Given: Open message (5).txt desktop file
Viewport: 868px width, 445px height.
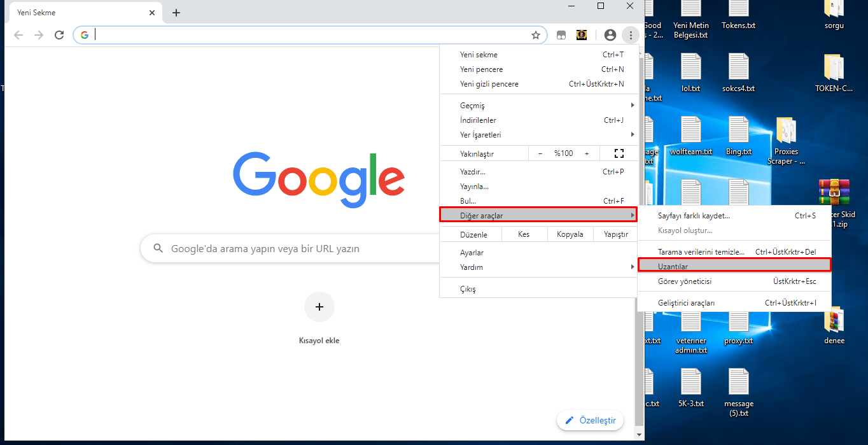Looking at the screenshot, I should point(739,392).
